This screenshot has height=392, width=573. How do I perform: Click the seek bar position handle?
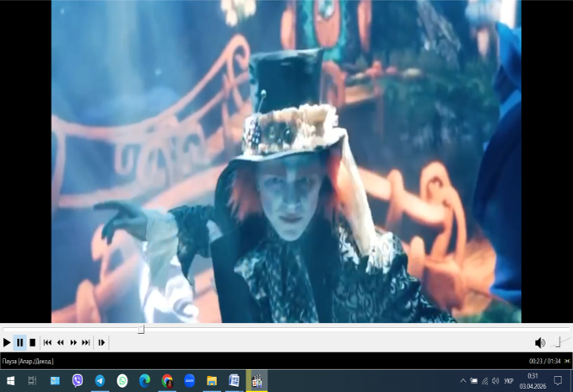pyautogui.click(x=141, y=330)
